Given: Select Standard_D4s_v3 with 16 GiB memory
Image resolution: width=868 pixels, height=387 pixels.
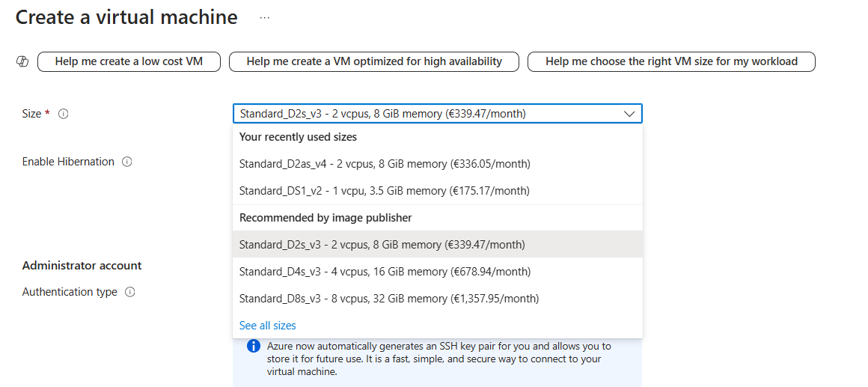Looking at the screenshot, I should coord(385,272).
